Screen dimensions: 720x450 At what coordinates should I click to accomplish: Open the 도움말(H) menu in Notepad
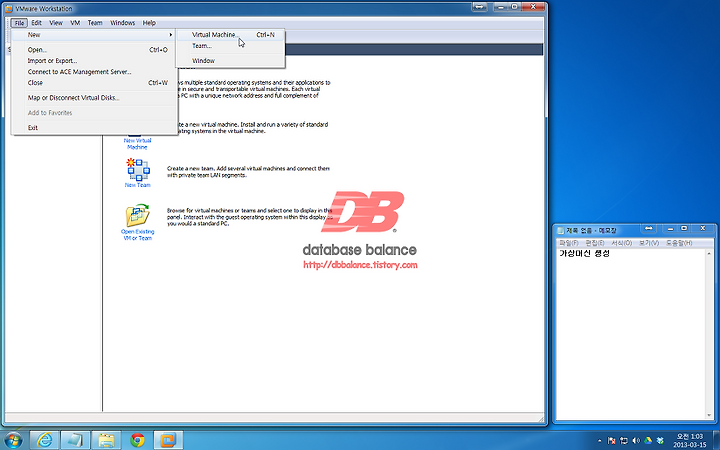tap(679, 243)
